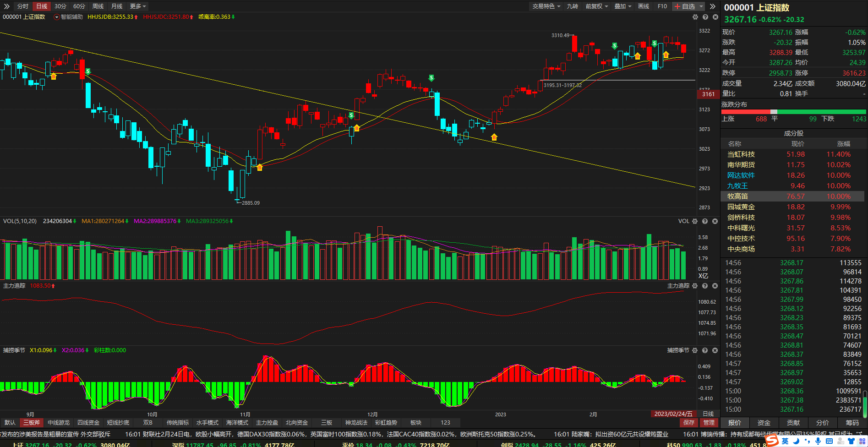Expand 自选 dropdown arrow
This screenshot has height=447, width=868.
coord(701,6)
